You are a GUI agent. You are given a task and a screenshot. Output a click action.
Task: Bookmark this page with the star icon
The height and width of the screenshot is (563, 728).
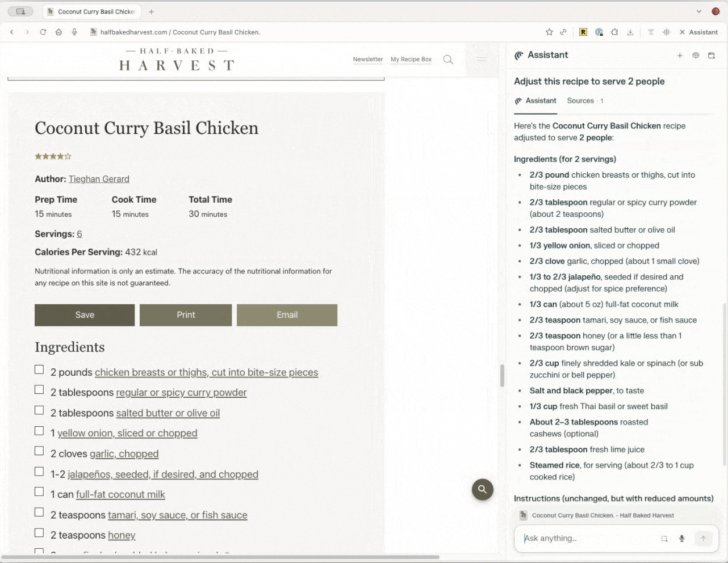549,32
